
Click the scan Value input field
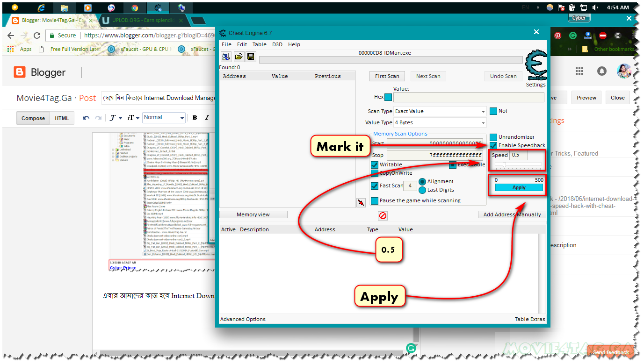tap(469, 97)
